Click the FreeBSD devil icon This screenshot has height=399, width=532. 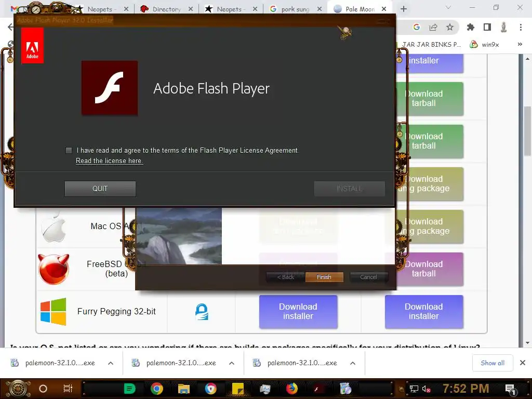54,269
